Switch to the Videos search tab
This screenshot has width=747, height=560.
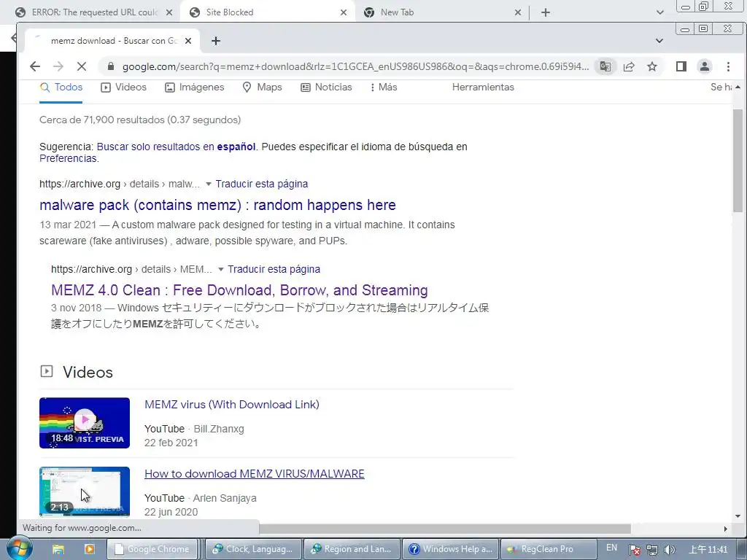coord(124,87)
